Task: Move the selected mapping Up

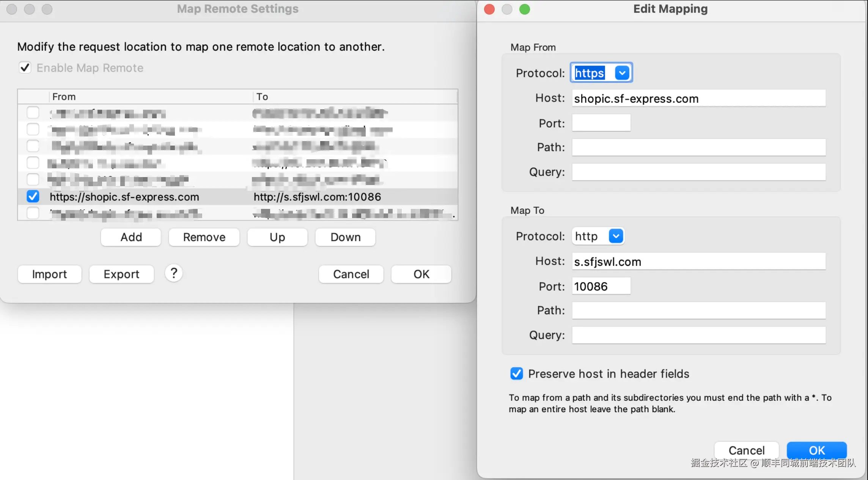Action: 277,237
